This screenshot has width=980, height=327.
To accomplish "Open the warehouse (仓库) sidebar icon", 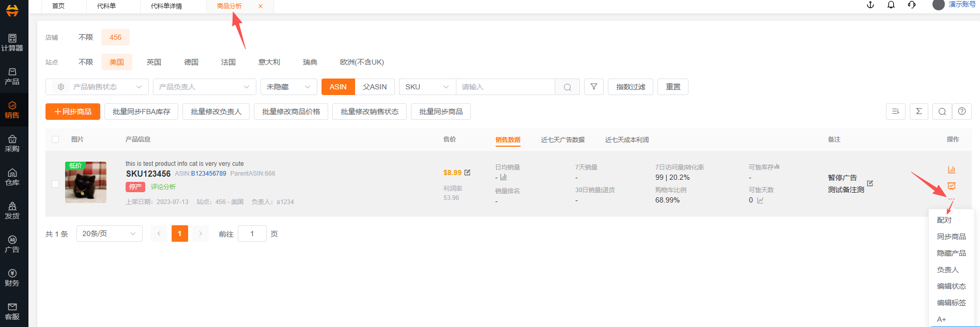I will pyautogui.click(x=12, y=177).
